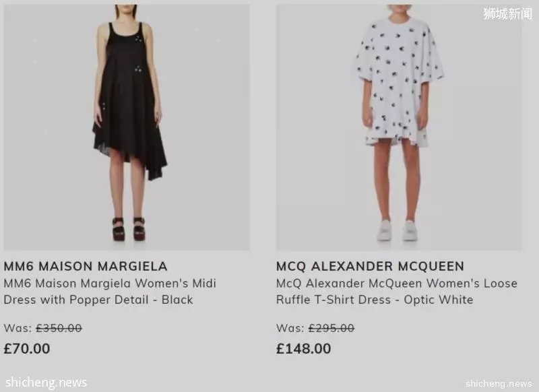Click the struck-through £295.00 original price
This screenshot has height=392, width=539.
331,328
